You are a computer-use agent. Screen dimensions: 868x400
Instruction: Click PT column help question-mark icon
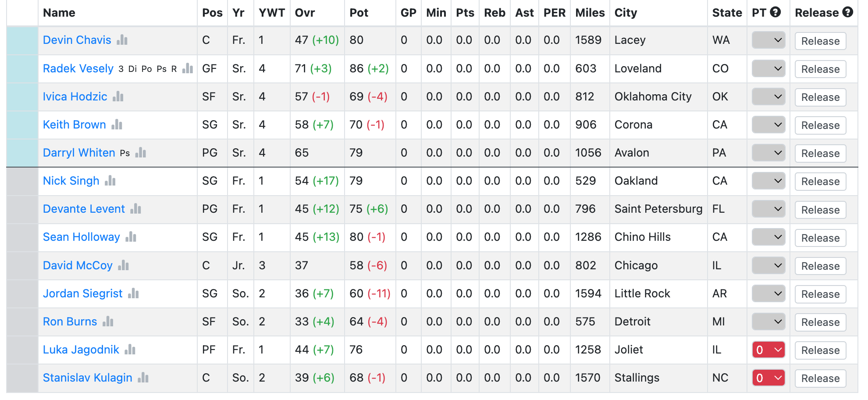(775, 12)
